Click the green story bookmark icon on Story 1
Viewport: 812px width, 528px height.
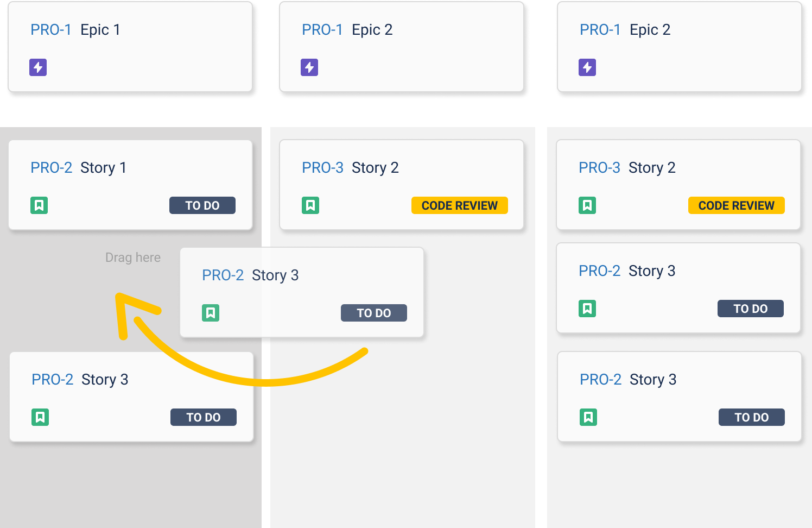[x=39, y=205]
